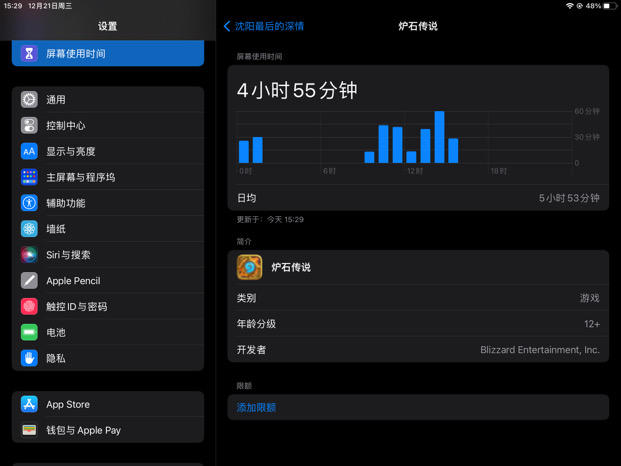Select 控制中心 in the sidebar
The height and width of the screenshot is (466, 621).
point(108,126)
